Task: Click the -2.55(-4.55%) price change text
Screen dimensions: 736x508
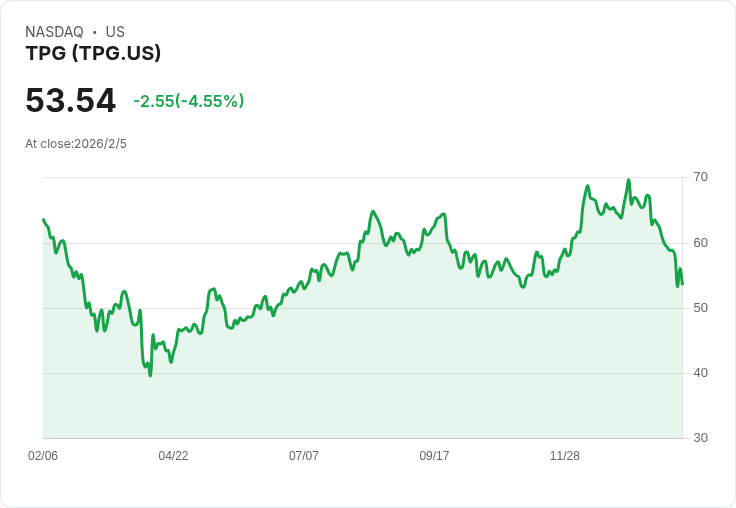Action: [x=188, y=101]
